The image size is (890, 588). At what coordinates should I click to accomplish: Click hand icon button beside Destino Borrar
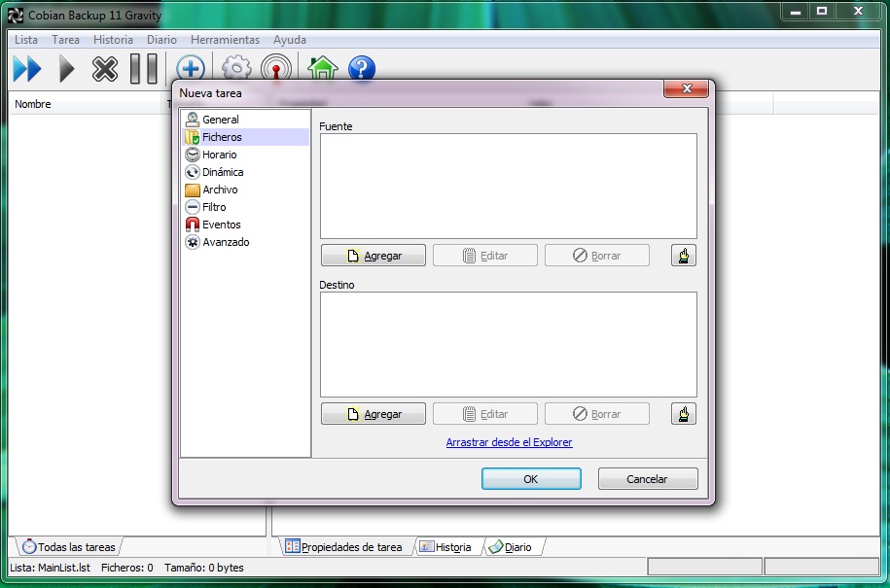tap(684, 414)
